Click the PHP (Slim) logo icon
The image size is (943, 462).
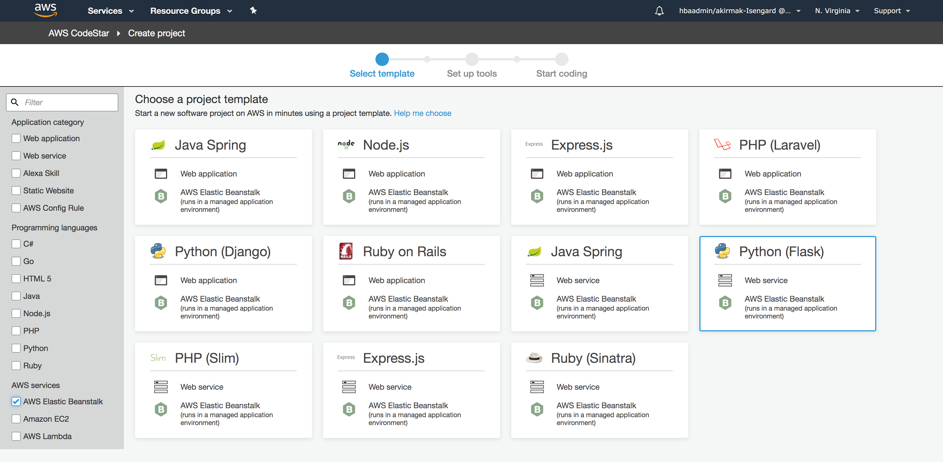[158, 359]
